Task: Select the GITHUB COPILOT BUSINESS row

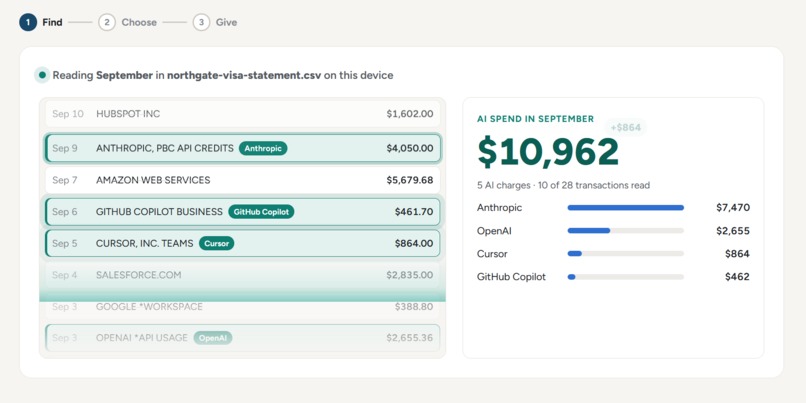Action: (243, 211)
